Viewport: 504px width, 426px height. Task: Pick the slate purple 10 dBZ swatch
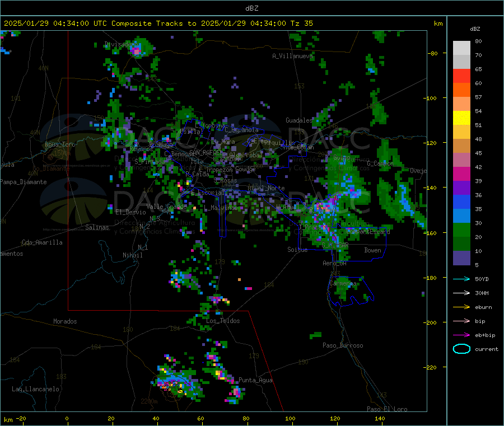[461, 258]
